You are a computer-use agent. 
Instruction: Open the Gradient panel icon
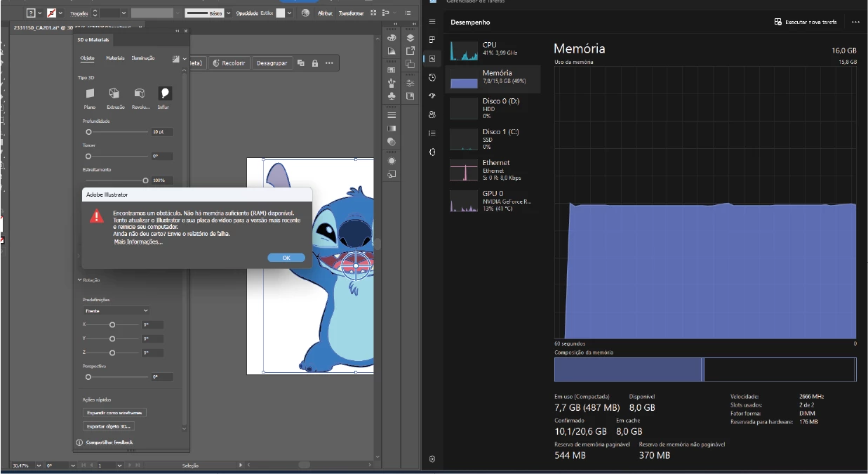392,129
